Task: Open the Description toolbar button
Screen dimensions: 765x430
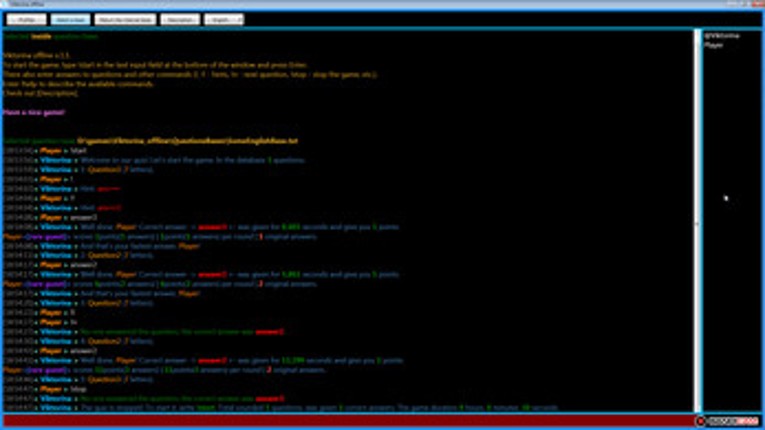Action: click(x=180, y=20)
